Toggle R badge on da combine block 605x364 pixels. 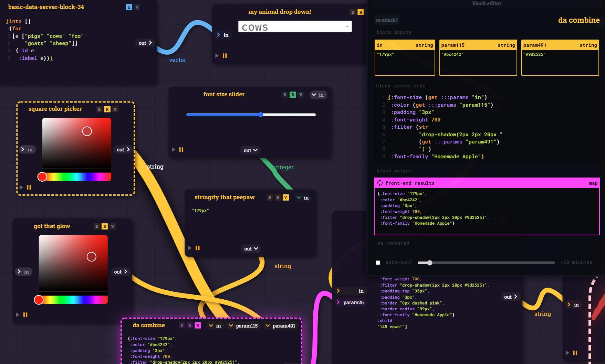(x=190, y=326)
